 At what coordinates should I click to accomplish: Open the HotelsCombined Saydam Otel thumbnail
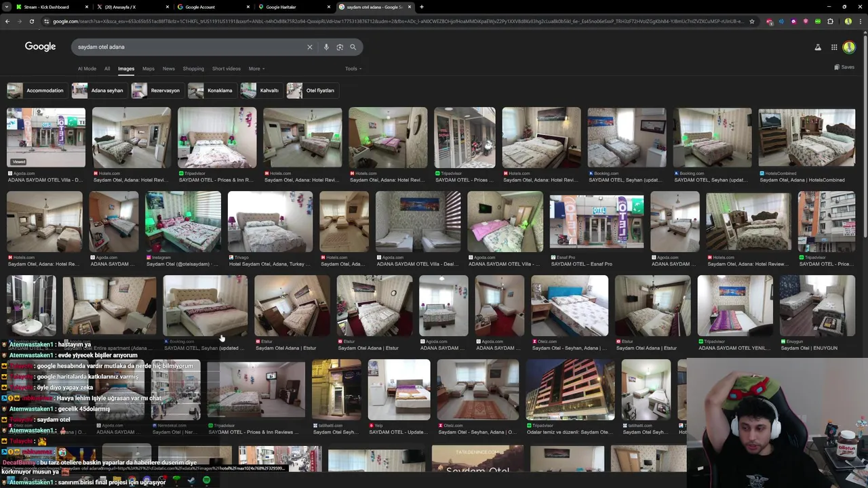(807, 137)
